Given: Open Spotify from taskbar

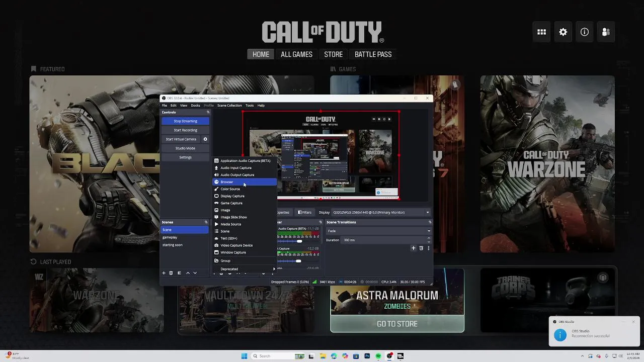Looking at the screenshot, I should [x=378, y=356].
